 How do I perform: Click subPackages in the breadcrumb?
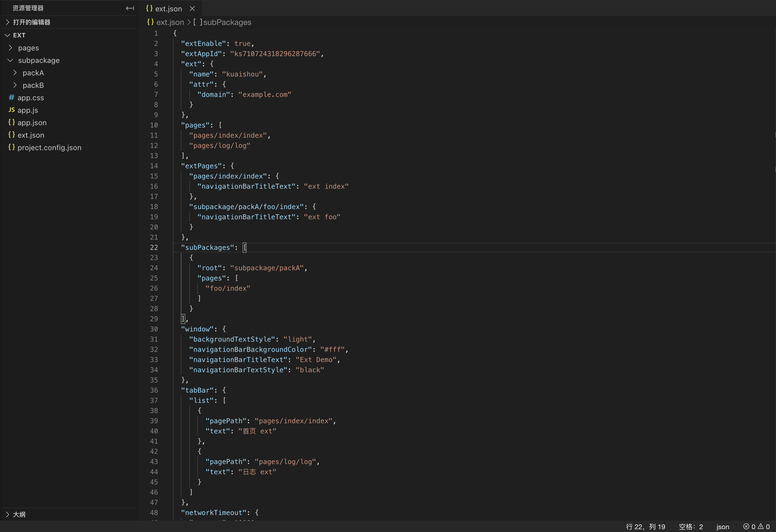pyautogui.click(x=227, y=22)
